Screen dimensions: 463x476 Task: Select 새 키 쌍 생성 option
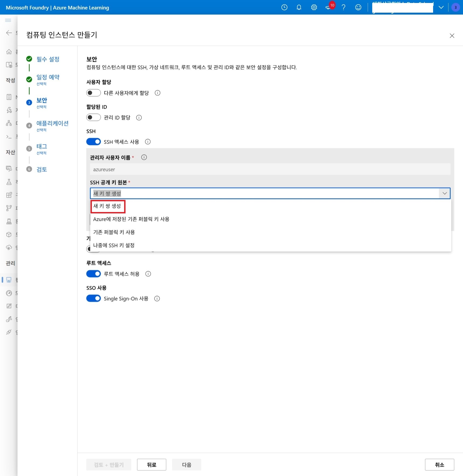(271, 206)
